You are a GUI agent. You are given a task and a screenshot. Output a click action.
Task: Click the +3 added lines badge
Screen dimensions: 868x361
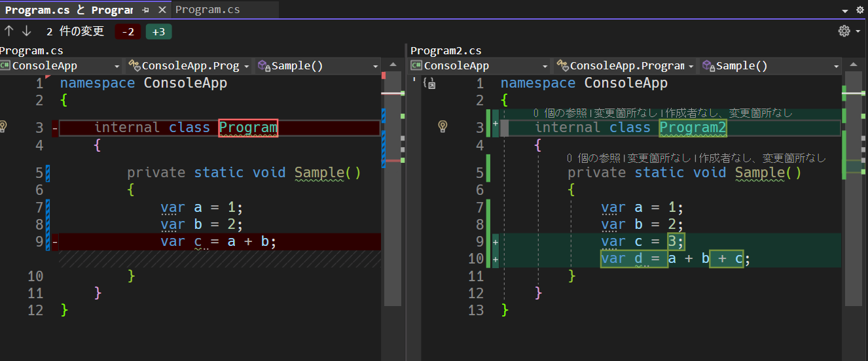click(158, 31)
